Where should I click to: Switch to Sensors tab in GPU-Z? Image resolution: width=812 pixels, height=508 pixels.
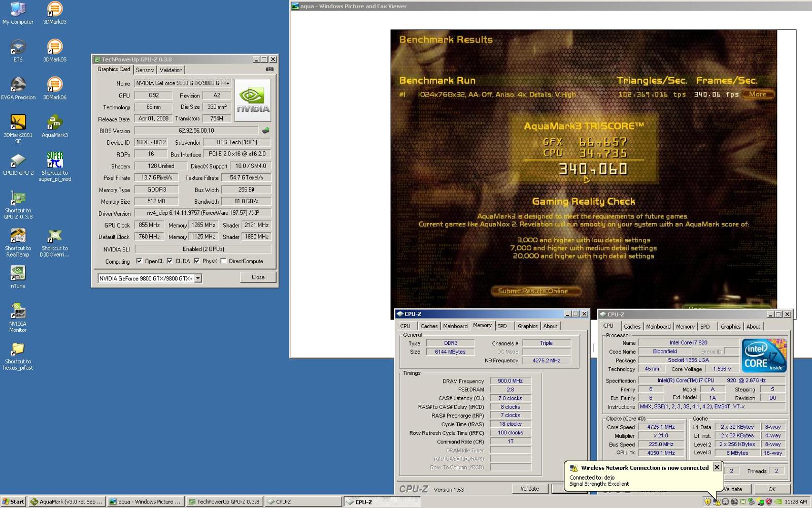[x=145, y=70]
